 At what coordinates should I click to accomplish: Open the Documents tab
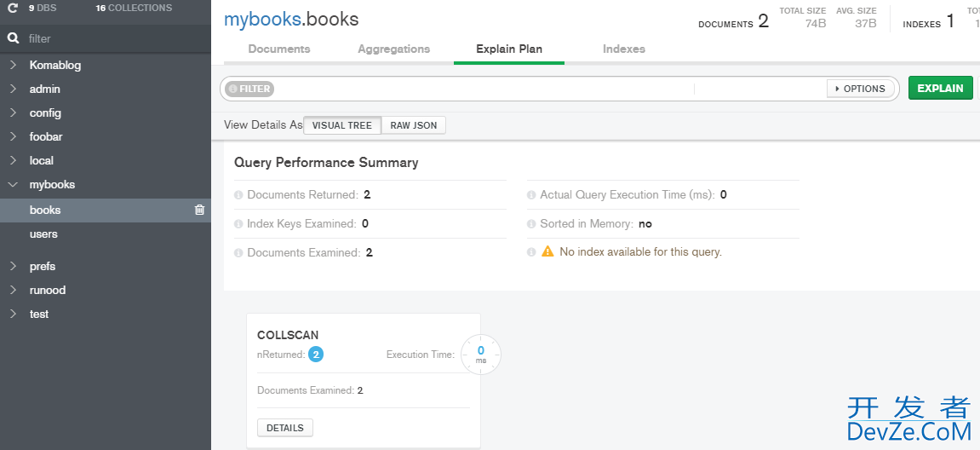pyautogui.click(x=278, y=49)
